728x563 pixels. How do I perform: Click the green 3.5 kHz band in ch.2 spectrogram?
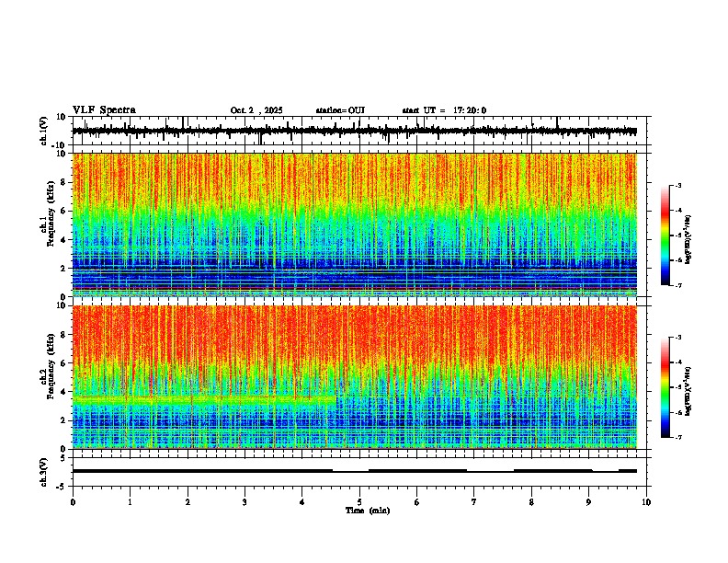[x=204, y=399]
